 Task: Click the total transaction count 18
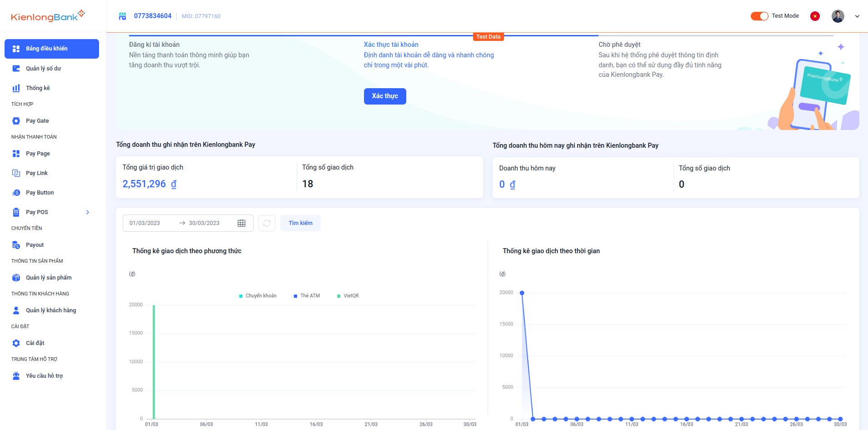click(x=308, y=184)
